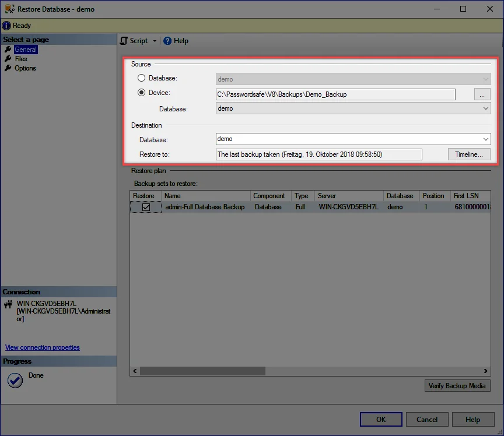Click the Done progress checkmark icon

click(15, 381)
